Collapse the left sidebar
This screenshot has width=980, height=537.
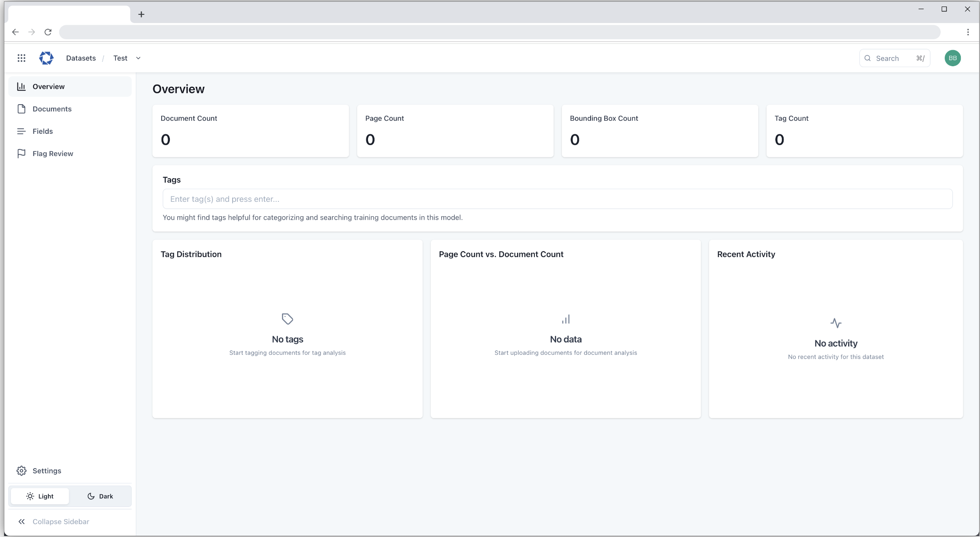(53, 521)
